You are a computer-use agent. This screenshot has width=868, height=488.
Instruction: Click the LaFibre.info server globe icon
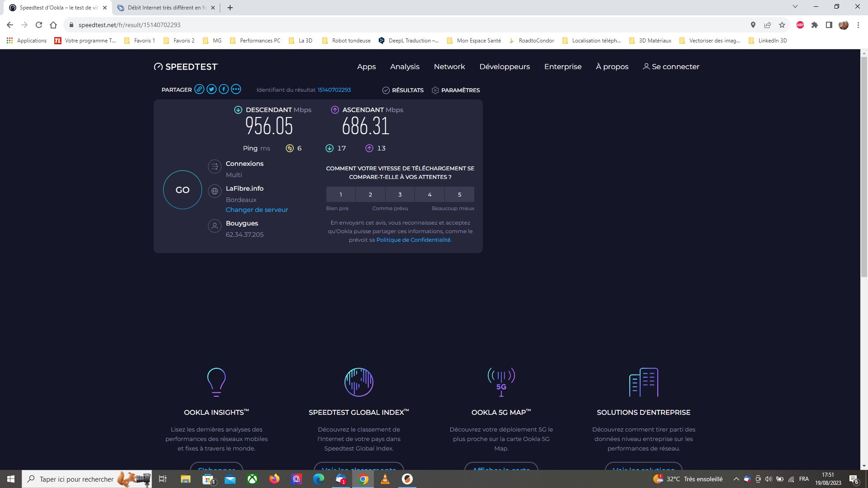214,191
